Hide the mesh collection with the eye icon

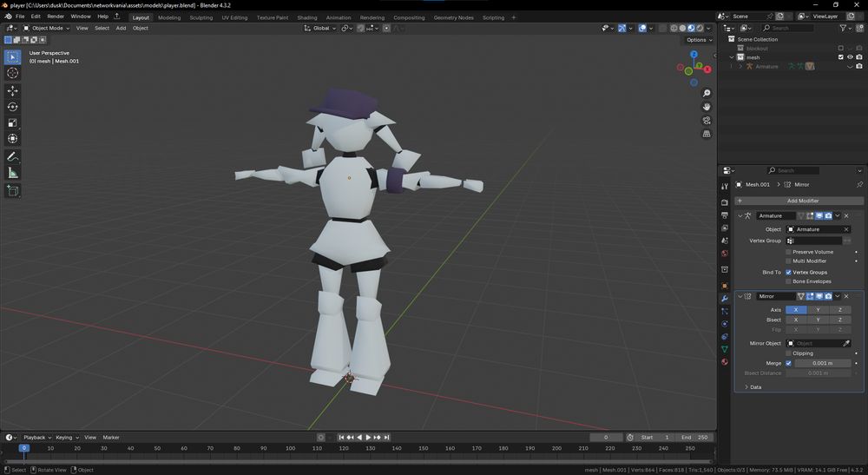(850, 57)
